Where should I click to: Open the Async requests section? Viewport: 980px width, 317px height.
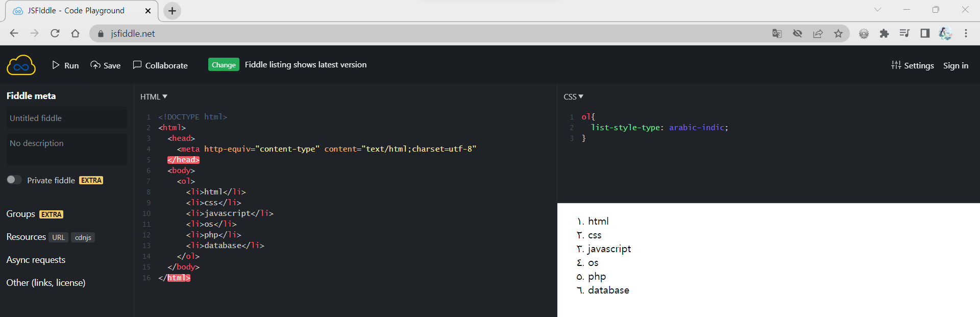click(36, 260)
